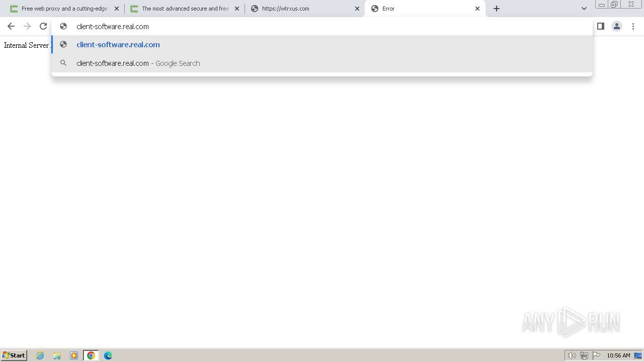Switch to 'Free web proxy' tab
Screen dimensions: 644x362
click(x=64, y=9)
